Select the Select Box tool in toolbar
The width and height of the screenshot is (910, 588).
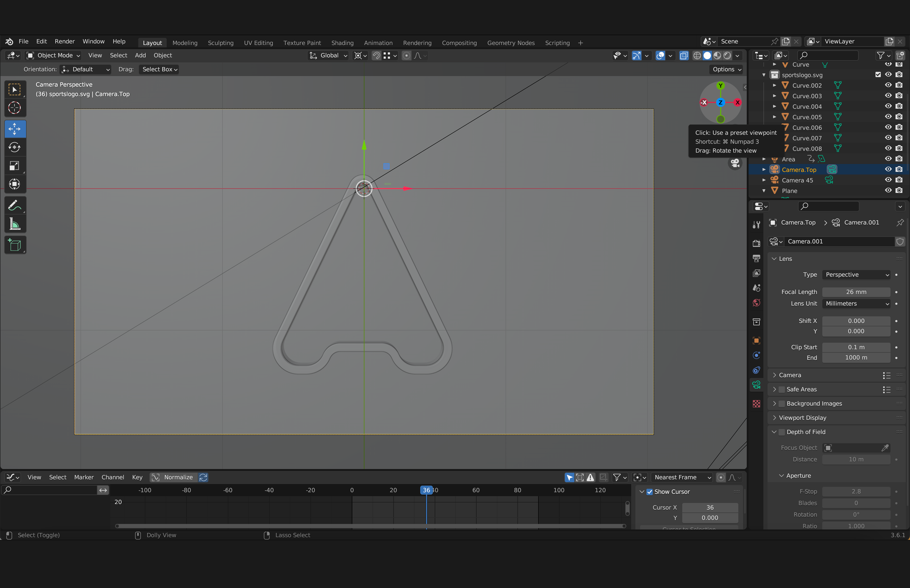[x=15, y=90]
